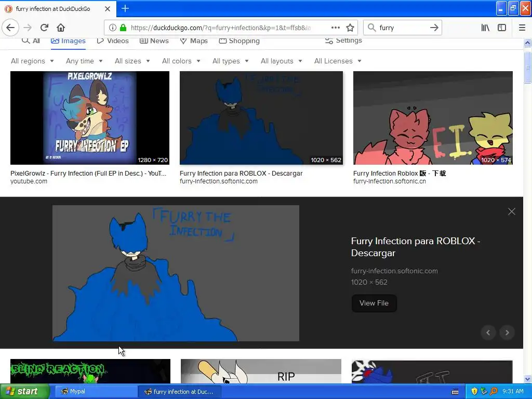Viewport: 532px width, 399px height.
Task: Click the tray magnifier icon
Action: [494, 391]
